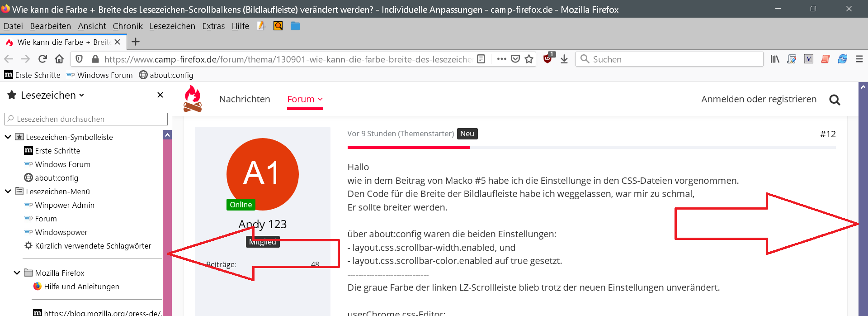The height and width of the screenshot is (316, 868).
Task: Toggle Reader View in the address bar
Action: (x=481, y=59)
